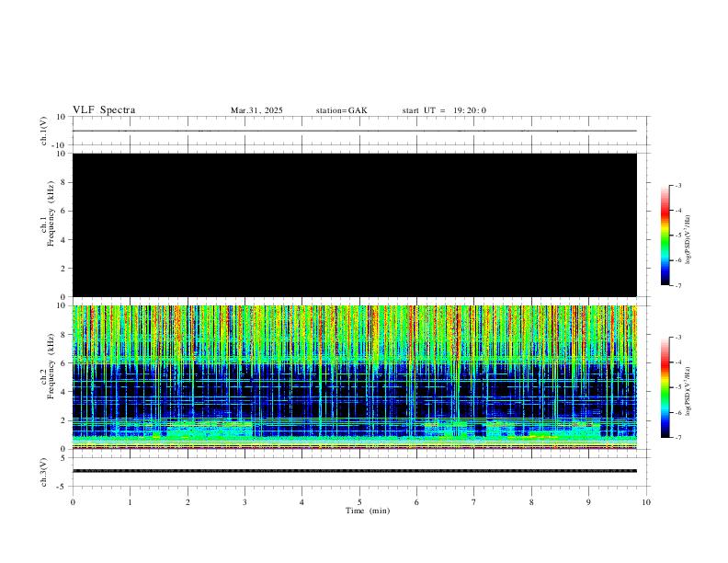Click the date 'Mar.31, 2025'
This screenshot has width=728, height=563.
click(256, 110)
